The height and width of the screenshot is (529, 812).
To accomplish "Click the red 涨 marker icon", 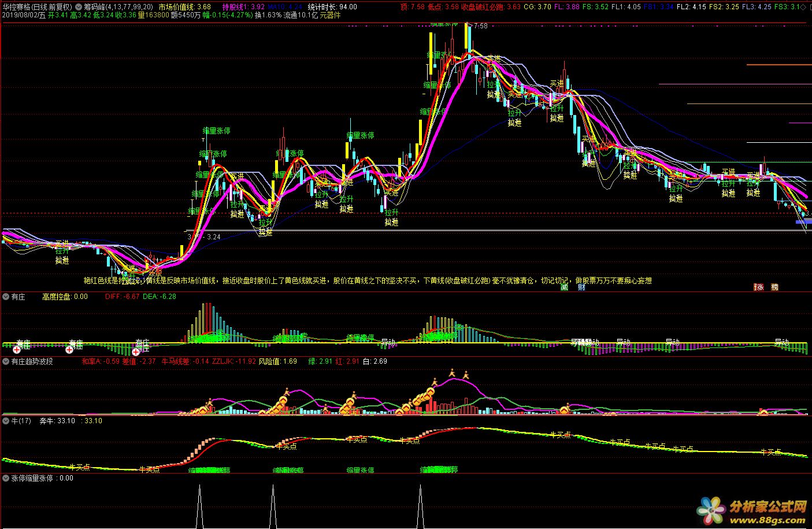I will (759, 287).
